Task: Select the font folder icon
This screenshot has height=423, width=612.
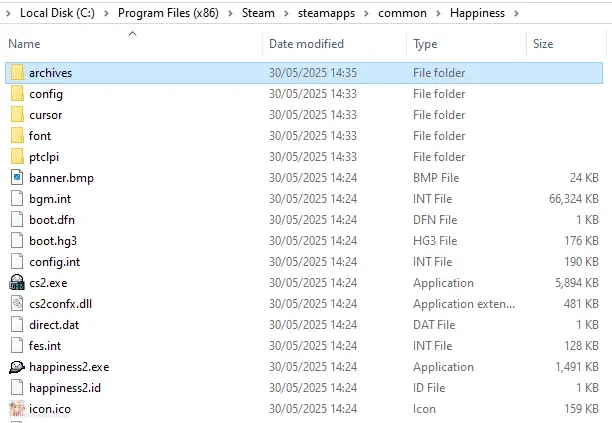Action: click(x=17, y=136)
